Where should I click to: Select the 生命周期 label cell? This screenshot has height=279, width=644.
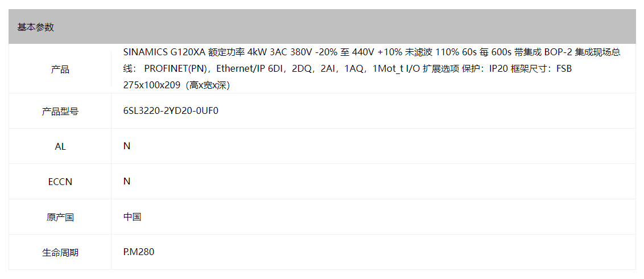[60, 252]
